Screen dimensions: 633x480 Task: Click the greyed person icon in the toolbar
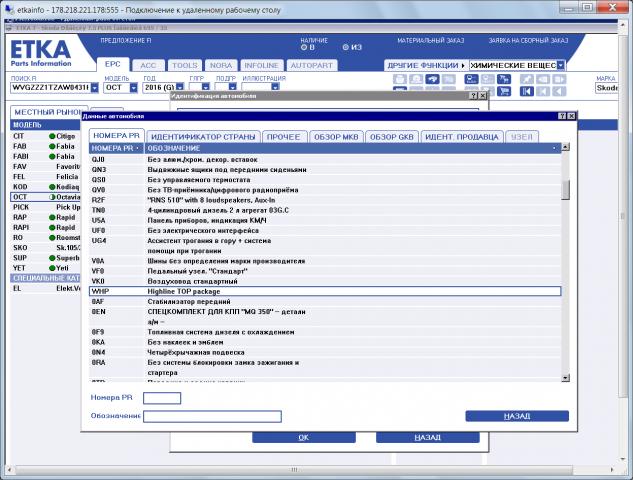tap(416, 79)
